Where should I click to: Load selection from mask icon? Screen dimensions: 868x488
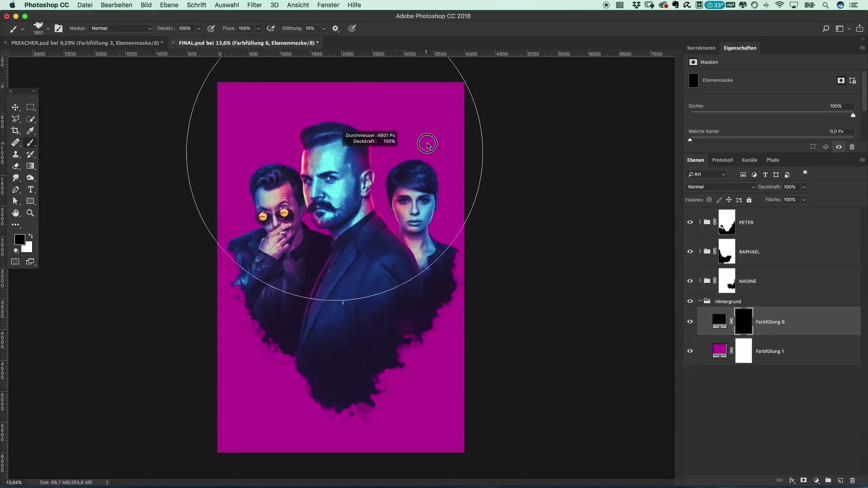813,147
